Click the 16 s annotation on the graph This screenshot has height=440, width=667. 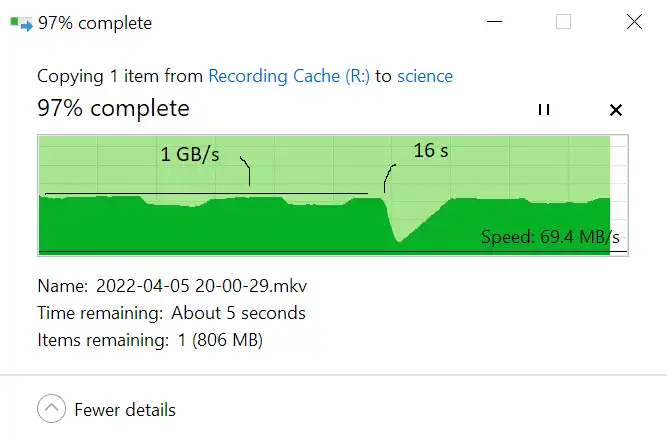point(431,150)
